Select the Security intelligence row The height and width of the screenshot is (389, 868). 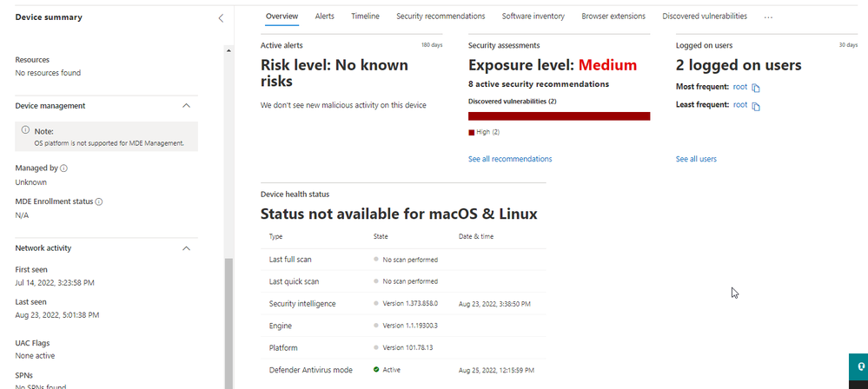pos(403,304)
